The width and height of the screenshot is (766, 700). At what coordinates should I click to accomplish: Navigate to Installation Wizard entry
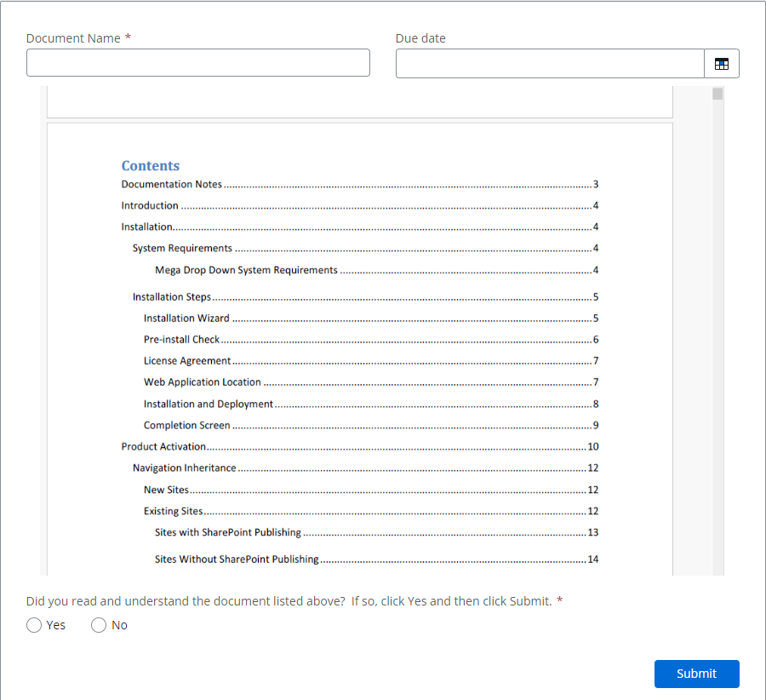[x=186, y=318]
